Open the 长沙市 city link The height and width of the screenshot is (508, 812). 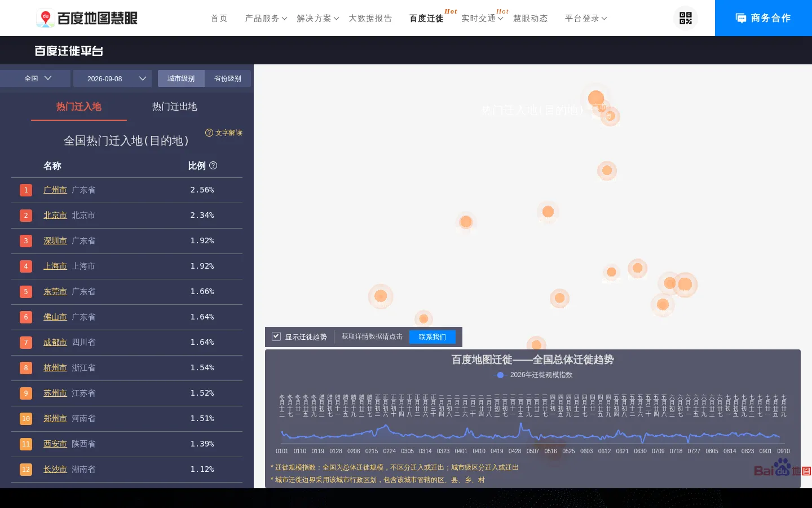[55, 470]
